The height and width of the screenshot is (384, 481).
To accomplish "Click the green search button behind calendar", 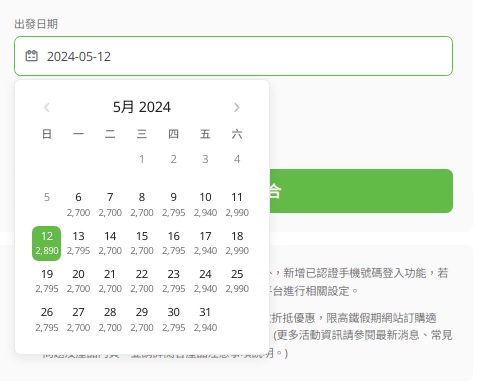I will pyautogui.click(x=361, y=191).
